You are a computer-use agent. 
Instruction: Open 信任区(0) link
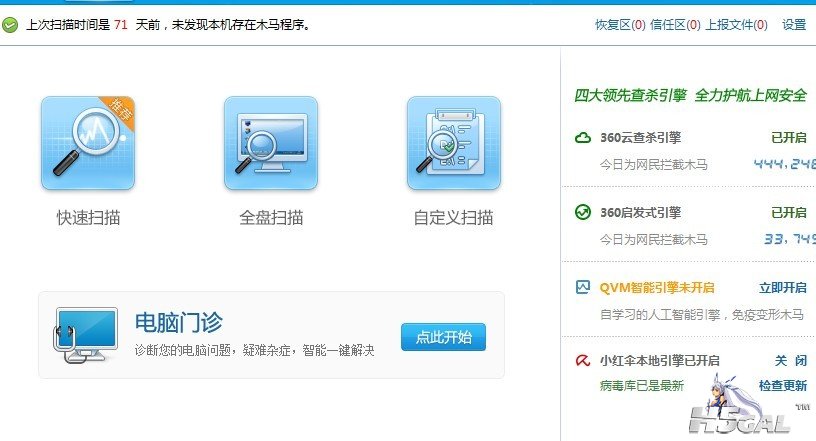(x=675, y=24)
